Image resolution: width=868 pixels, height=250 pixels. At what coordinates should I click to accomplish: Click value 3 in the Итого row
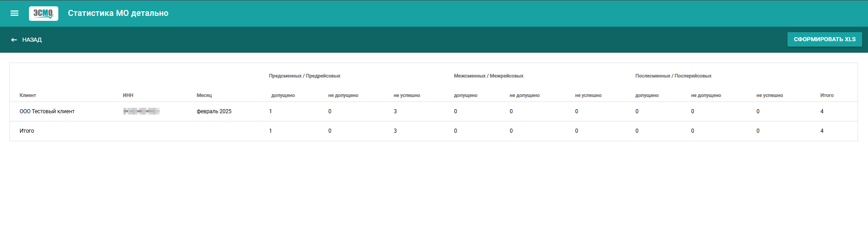(x=395, y=131)
